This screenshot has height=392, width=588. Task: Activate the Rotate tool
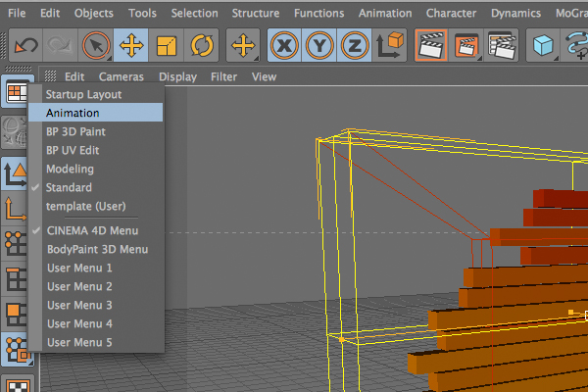(x=201, y=45)
